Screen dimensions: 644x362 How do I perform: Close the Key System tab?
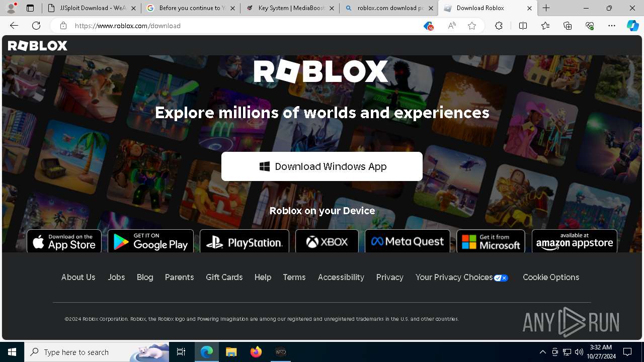click(332, 8)
